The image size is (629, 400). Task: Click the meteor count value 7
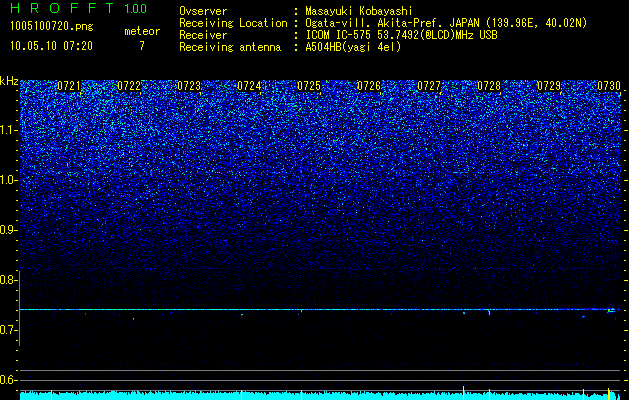(142, 46)
